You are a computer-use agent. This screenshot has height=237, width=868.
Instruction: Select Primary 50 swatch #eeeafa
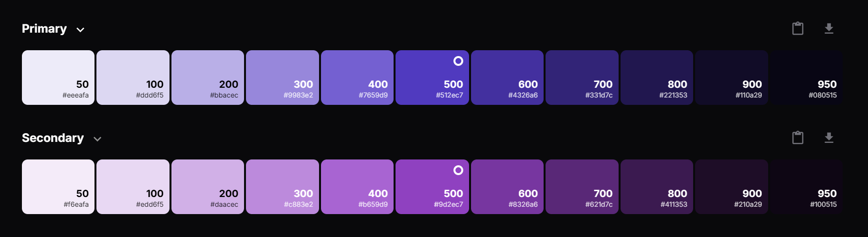58,78
